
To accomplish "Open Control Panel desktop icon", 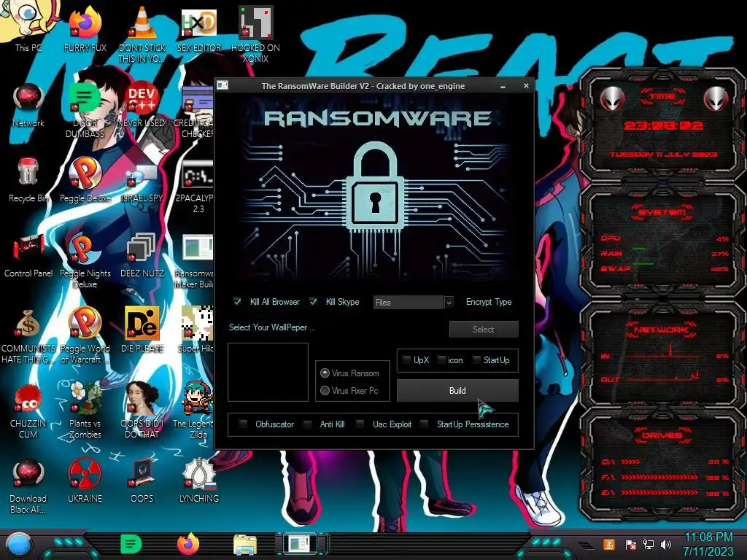I will coord(28,254).
